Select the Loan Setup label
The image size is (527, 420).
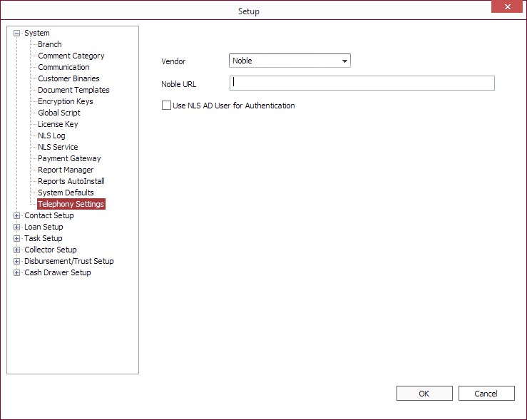tap(44, 227)
